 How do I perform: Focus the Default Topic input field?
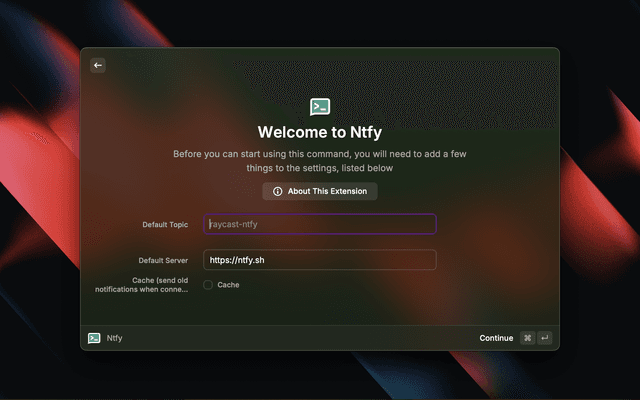320,224
